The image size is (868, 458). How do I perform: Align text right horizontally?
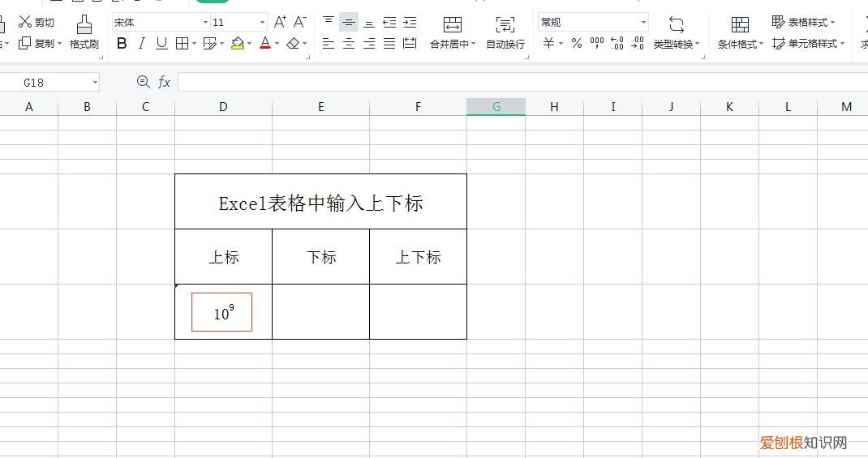[369, 43]
